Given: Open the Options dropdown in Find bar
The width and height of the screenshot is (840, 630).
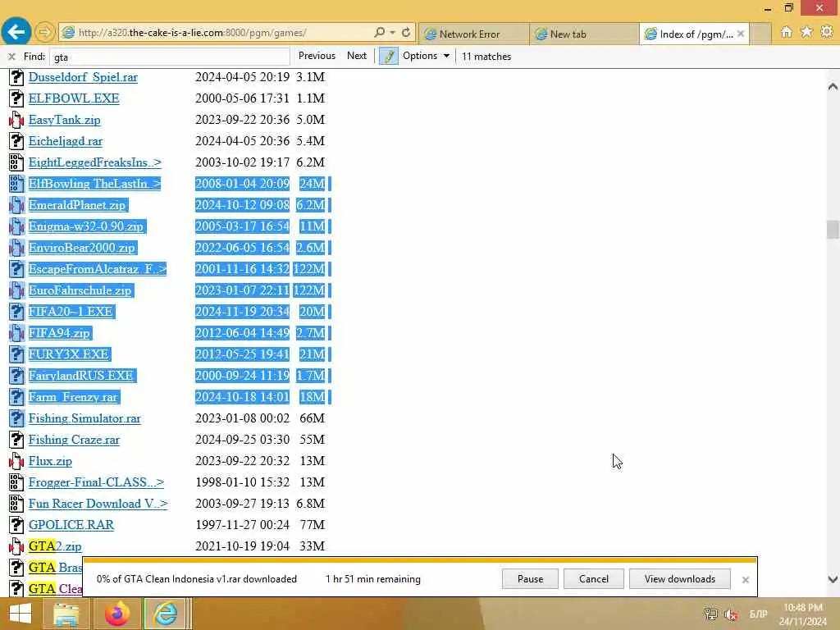Looking at the screenshot, I should pyautogui.click(x=426, y=56).
